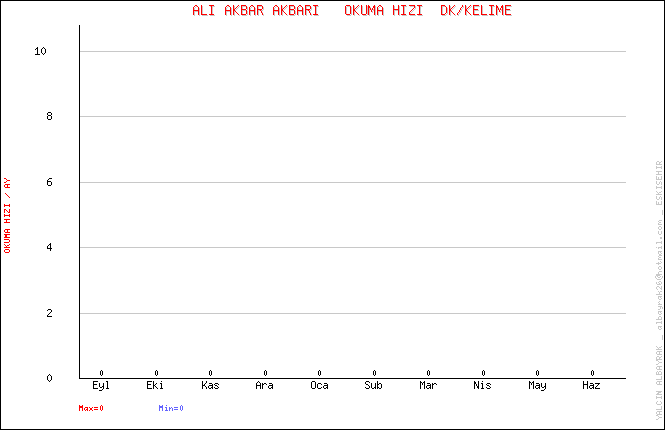The image size is (665, 430).
Task: Select the Eyl month label
Action: click(101, 386)
